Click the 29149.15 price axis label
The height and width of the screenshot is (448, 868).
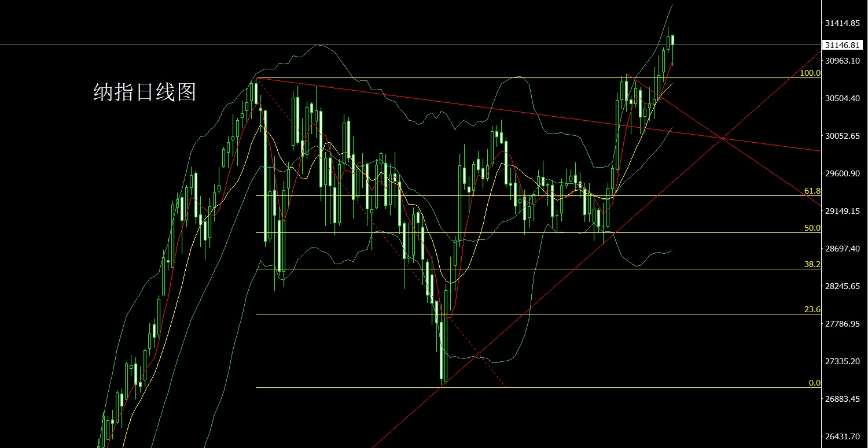(x=843, y=211)
